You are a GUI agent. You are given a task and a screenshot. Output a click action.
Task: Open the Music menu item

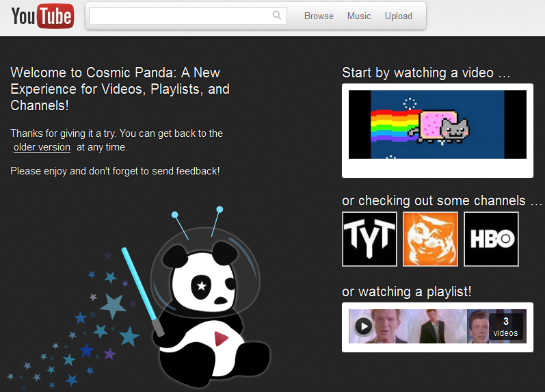point(359,16)
